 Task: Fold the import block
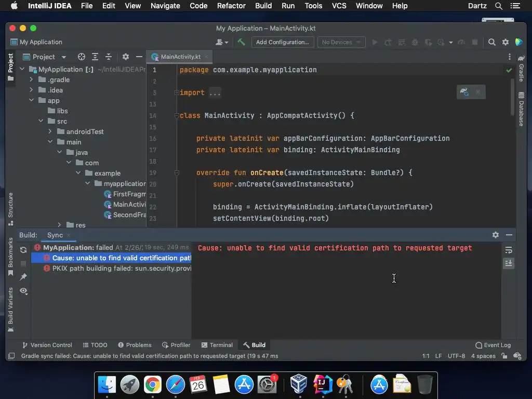[177, 92]
